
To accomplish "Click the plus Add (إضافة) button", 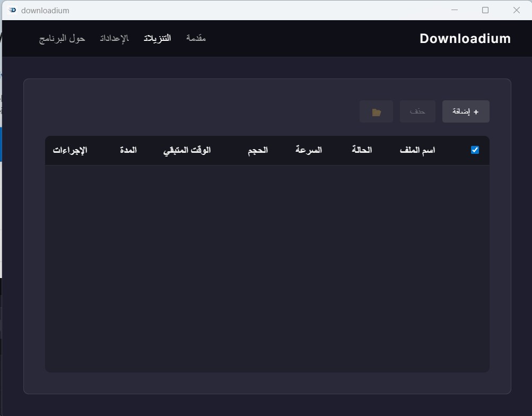I will pyautogui.click(x=466, y=111).
